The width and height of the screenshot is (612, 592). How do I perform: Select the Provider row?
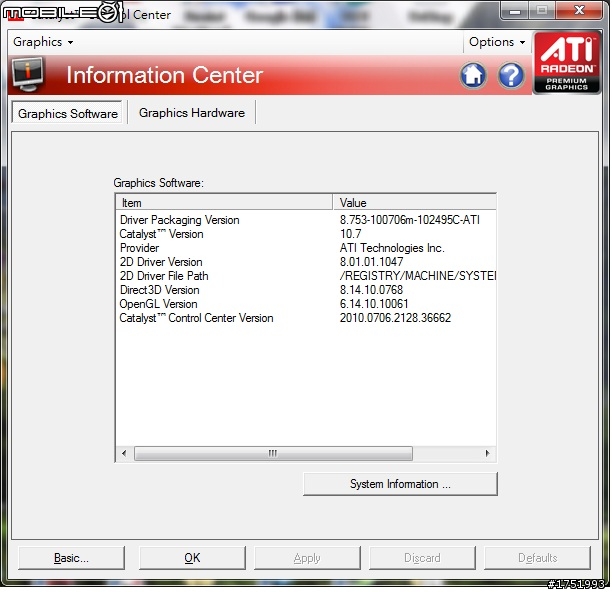306,248
